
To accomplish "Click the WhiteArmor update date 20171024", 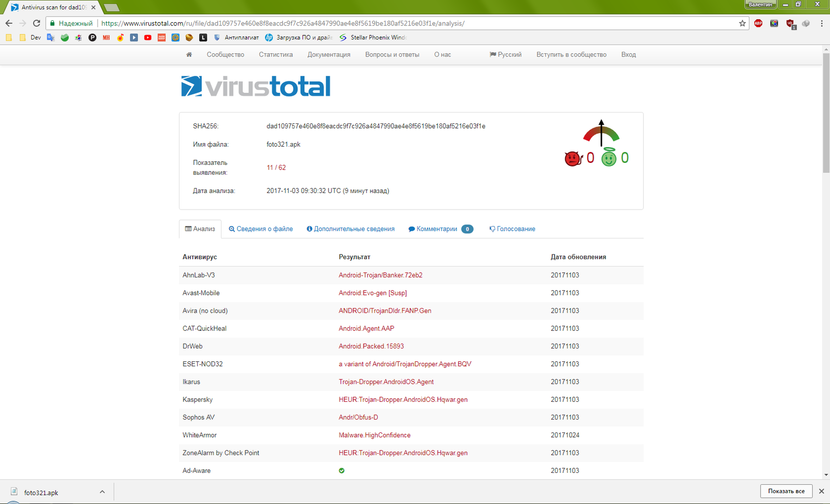I will coord(565,435).
